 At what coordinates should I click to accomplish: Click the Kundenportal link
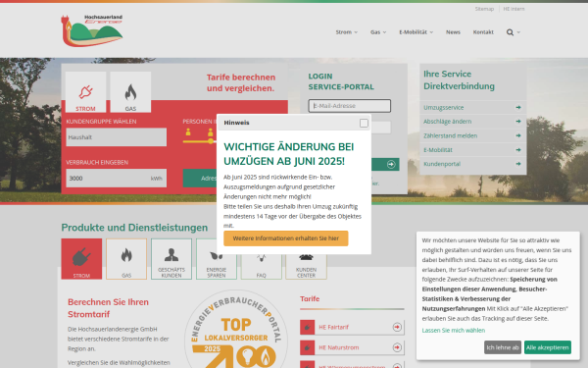click(442, 164)
